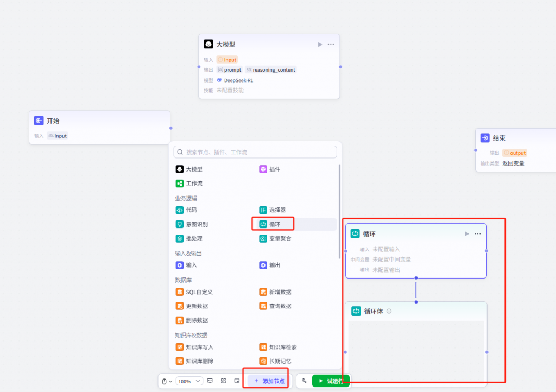Click the node list panel scrollbar

[340, 211]
